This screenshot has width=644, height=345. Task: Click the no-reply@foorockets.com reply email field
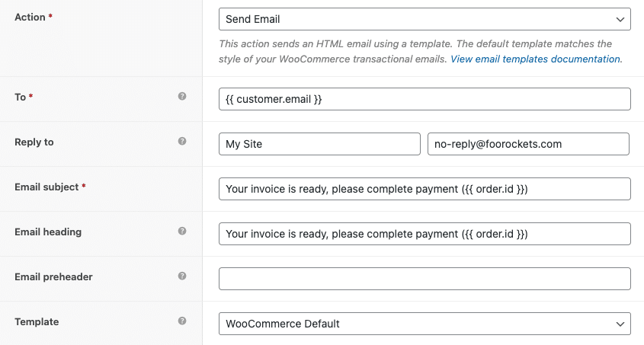click(x=528, y=144)
